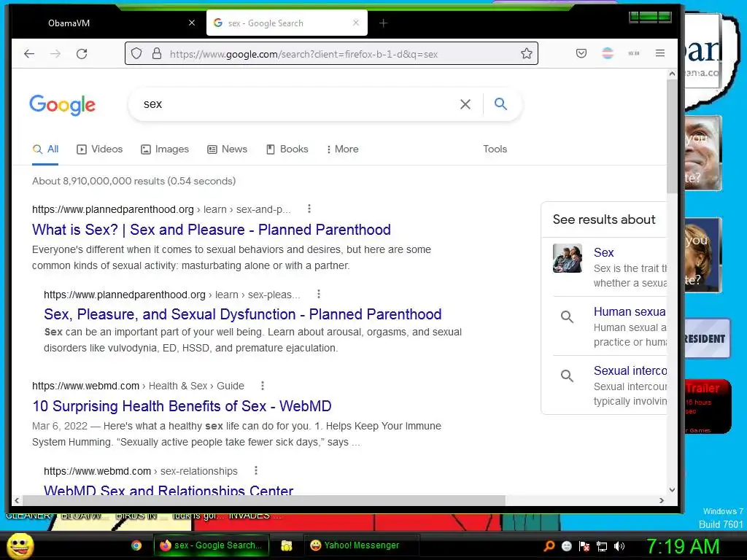Reload the current page
747x560 pixels.
click(x=82, y=54)
